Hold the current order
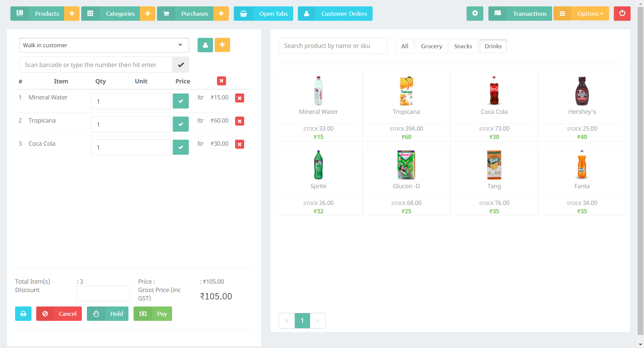This screenshot has width=644, height=348. (108, 314)
